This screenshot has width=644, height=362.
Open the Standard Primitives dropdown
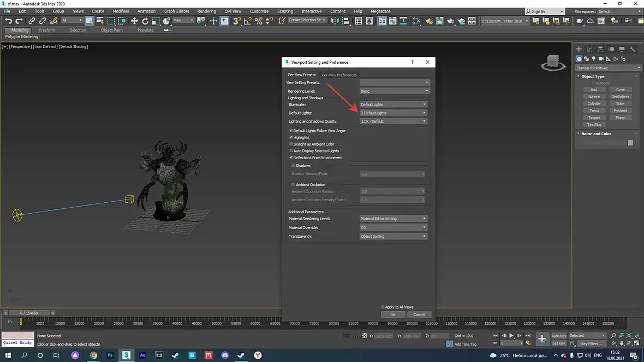click(x=608, y=68)
